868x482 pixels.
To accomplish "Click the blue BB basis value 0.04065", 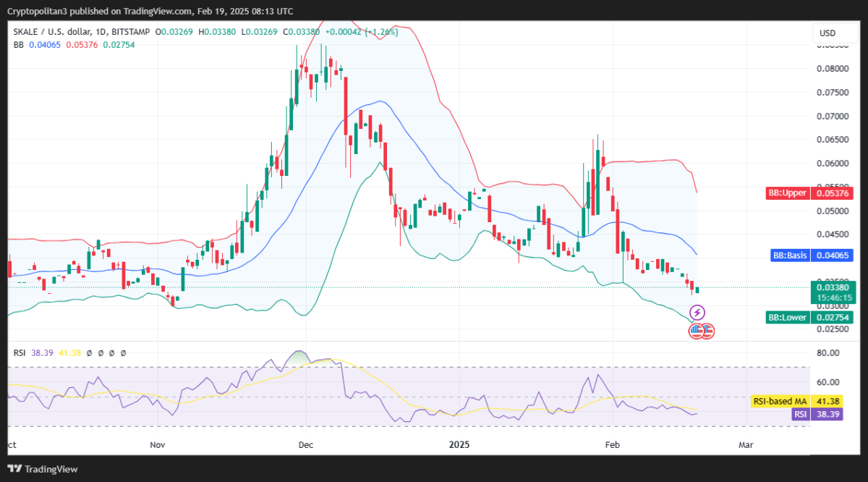I will click(x=43, y=45).
